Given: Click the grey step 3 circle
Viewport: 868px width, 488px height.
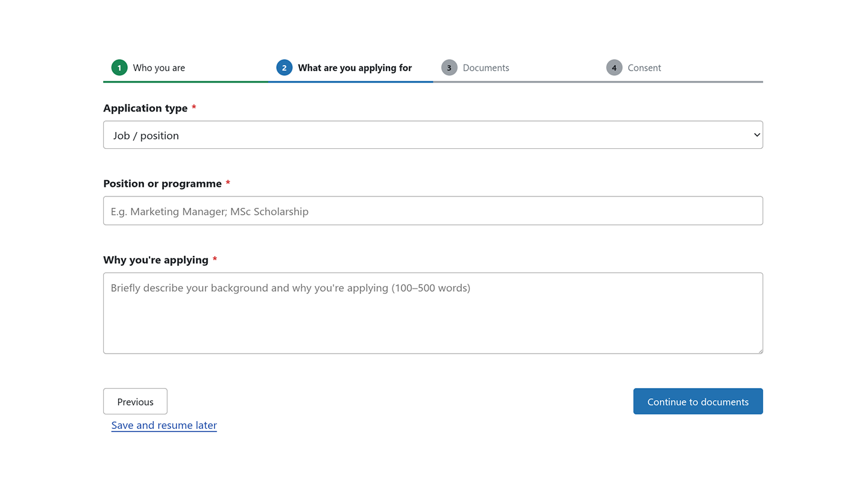Looking at the screenshot, I should pyautogui.click(x=449, y=67).
